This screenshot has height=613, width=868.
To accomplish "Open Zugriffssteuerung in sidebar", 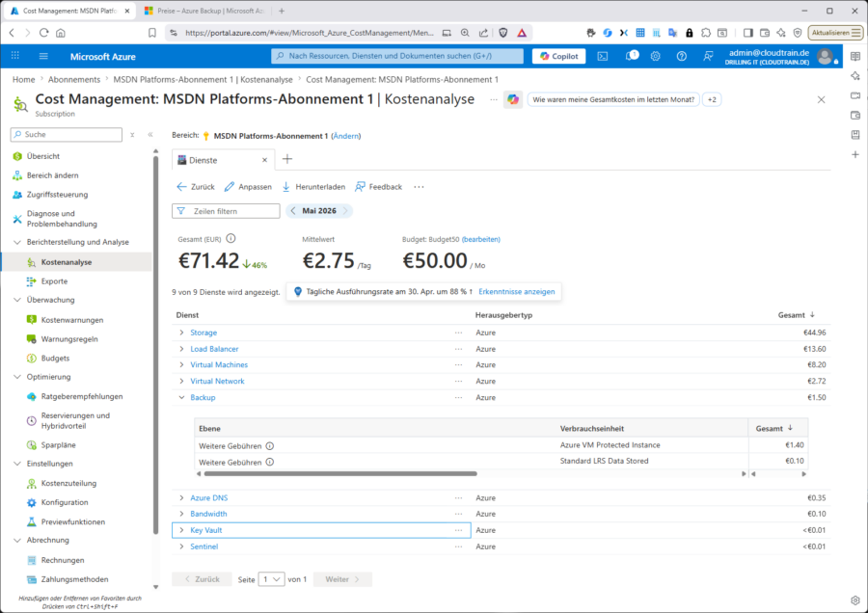I will coord(57,194).
